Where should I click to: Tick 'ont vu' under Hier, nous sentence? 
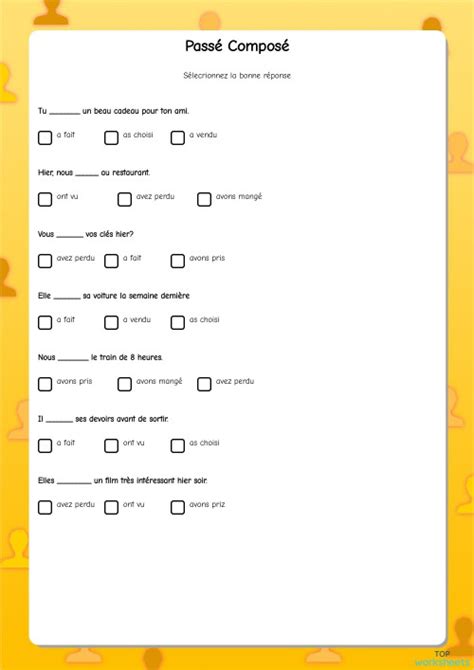pyautogui.click(x=45, y=199)
